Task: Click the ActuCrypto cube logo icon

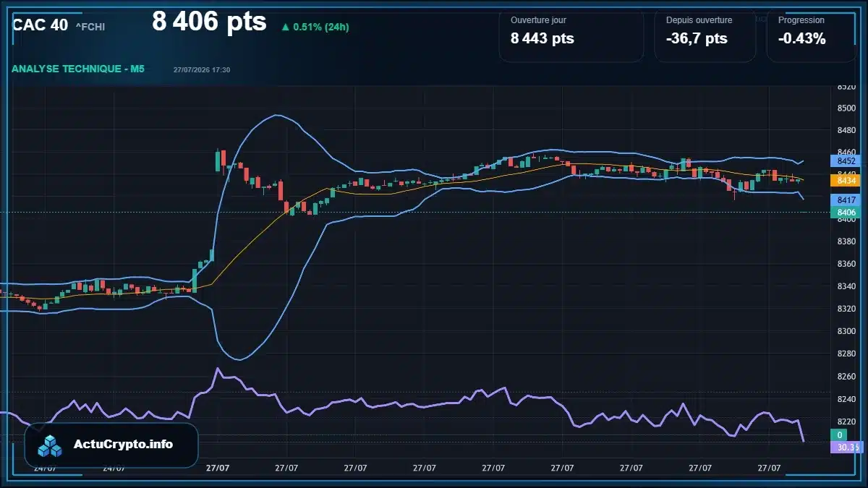Action: coord(50,445)
